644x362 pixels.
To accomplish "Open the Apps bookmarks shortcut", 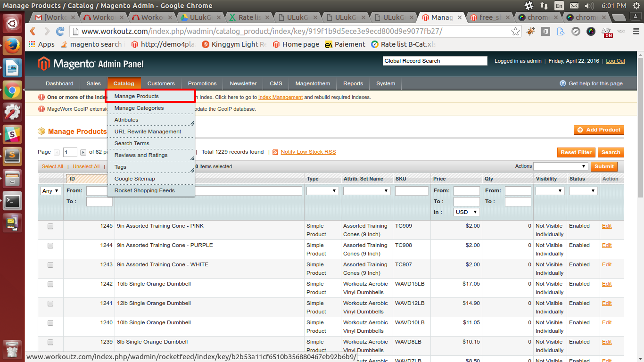I will coord(41,44).
